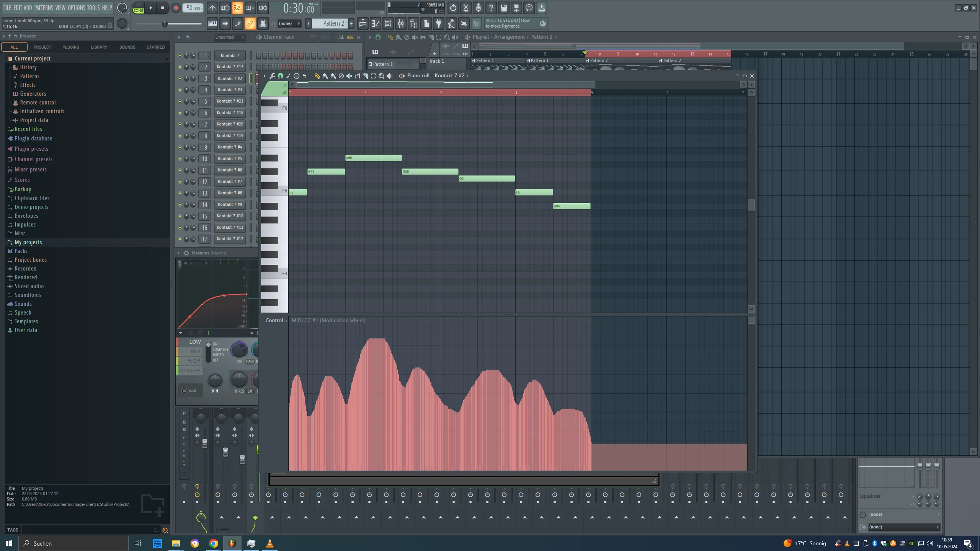Select the Slip tool in Playlist toolbar

[423, 37]
